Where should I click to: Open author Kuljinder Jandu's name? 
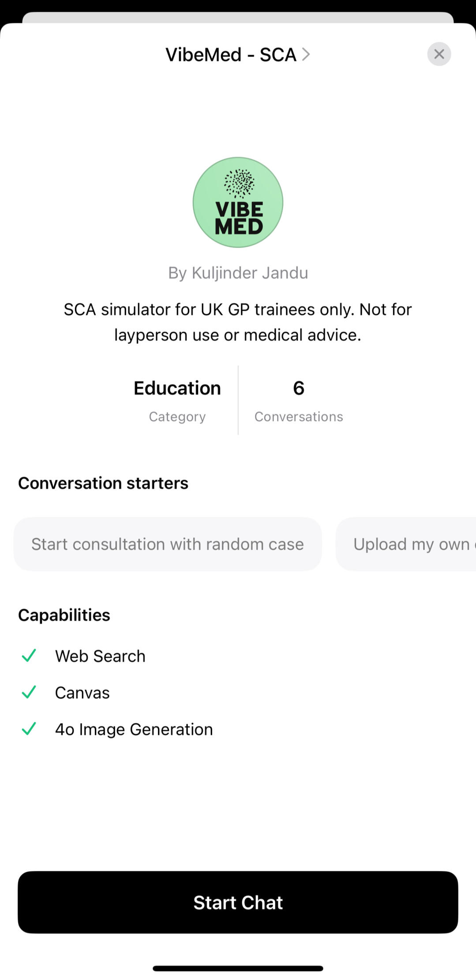(238, 273)
